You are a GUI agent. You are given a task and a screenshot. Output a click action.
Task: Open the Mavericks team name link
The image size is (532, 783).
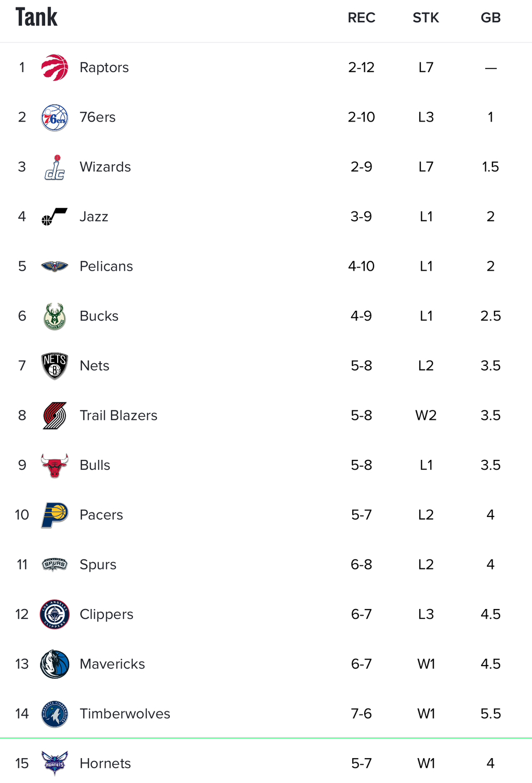(x=112, y=664)
